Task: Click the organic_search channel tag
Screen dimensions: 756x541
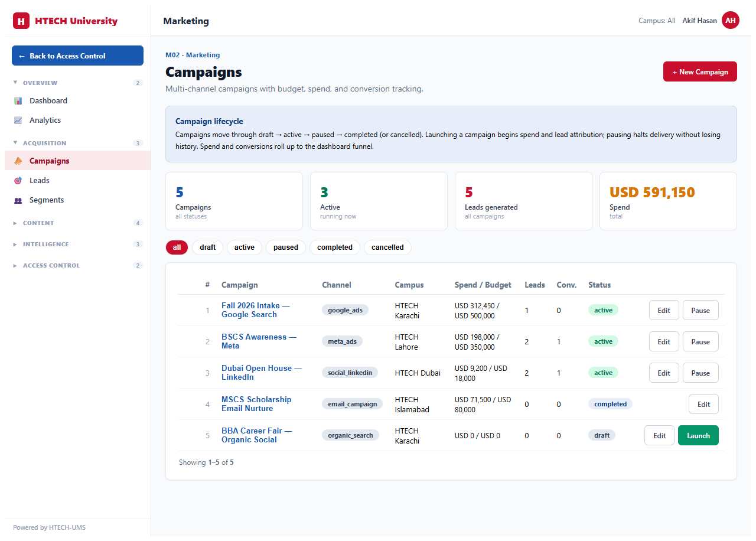Action: (350, 435)
